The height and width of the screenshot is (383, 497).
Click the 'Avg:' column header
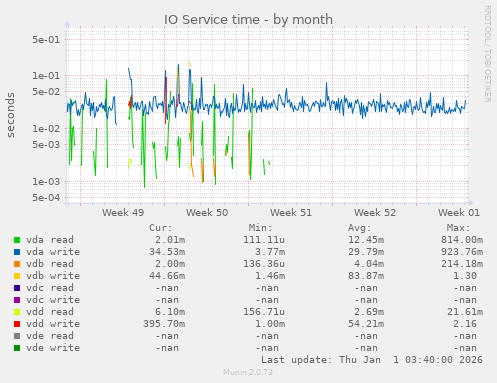[360, 228]
